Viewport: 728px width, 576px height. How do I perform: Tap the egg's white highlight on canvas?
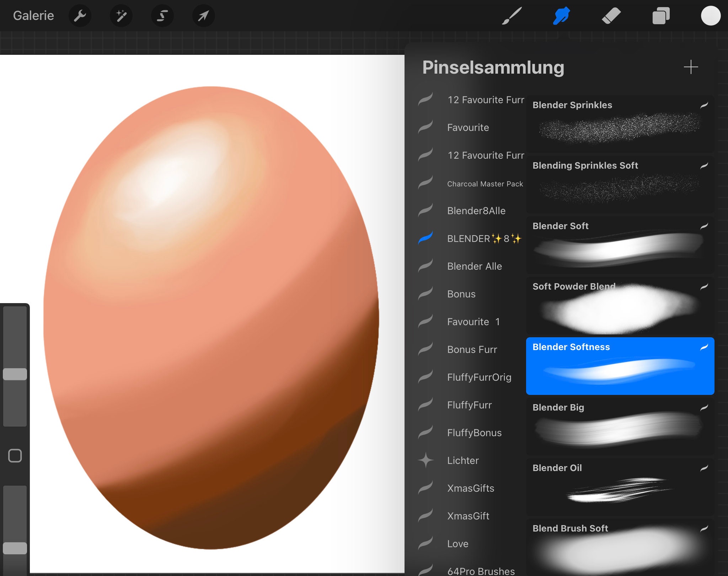tap(171, 181)
